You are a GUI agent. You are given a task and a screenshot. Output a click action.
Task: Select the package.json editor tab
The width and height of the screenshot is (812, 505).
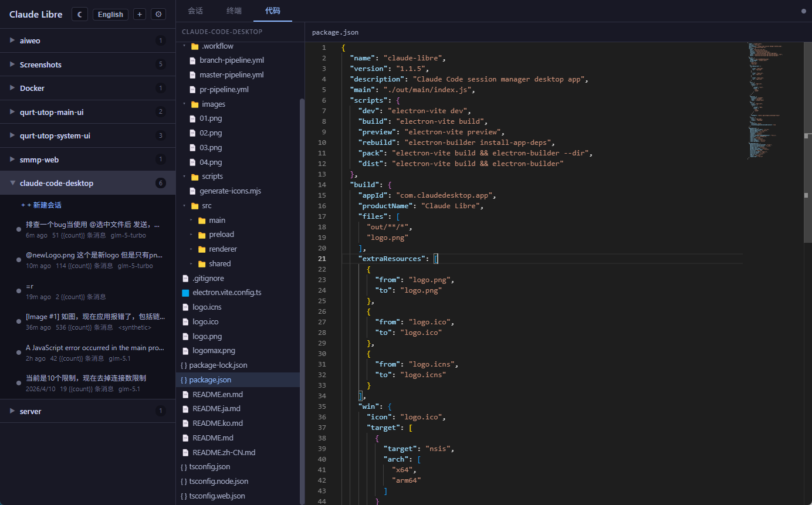[335, 32]
